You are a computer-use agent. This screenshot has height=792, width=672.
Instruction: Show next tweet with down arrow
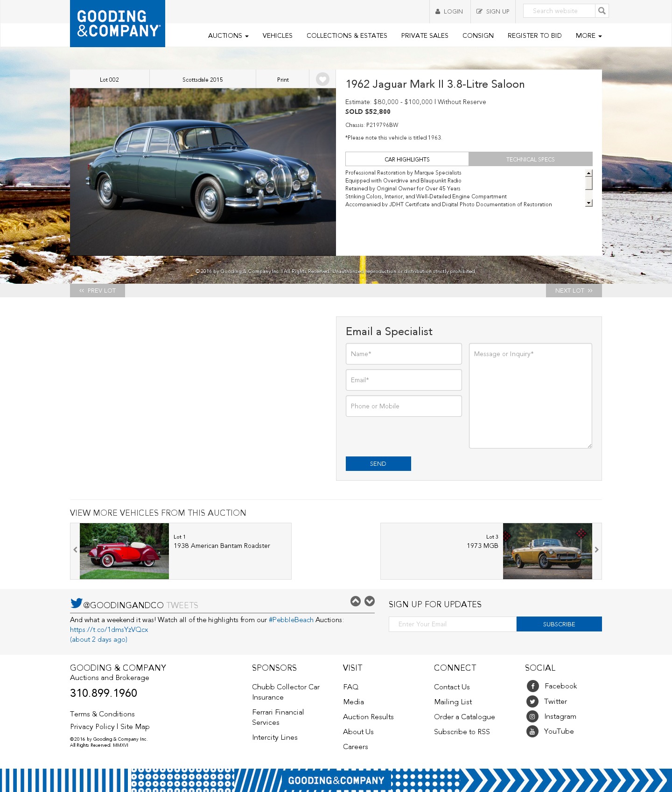370,601
